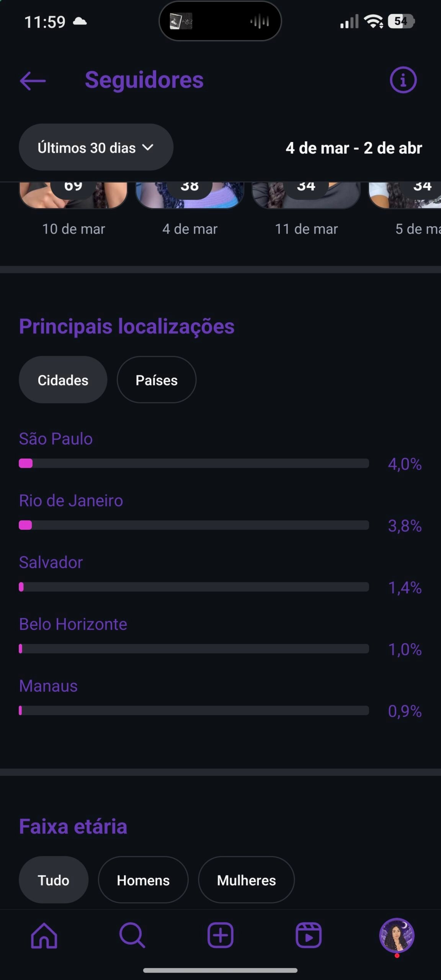Screen dimensions: 441x980
Task: Tap the Rio de Janeiro city label
Action: click(x=71, y=501)
